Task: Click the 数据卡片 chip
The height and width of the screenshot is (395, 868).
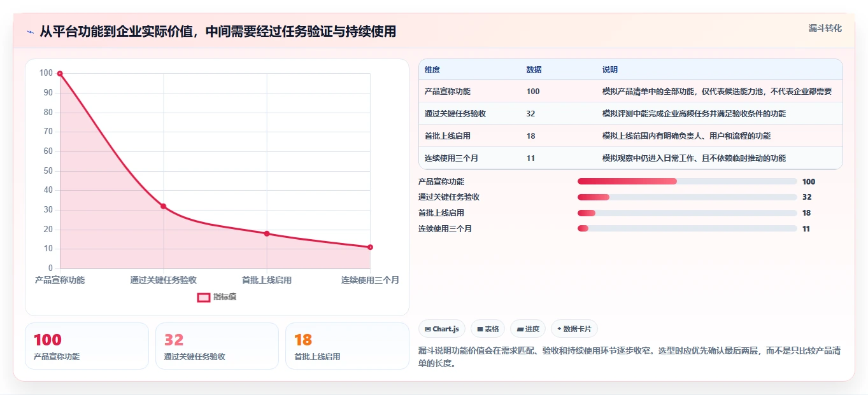Action: coord(574,329)
